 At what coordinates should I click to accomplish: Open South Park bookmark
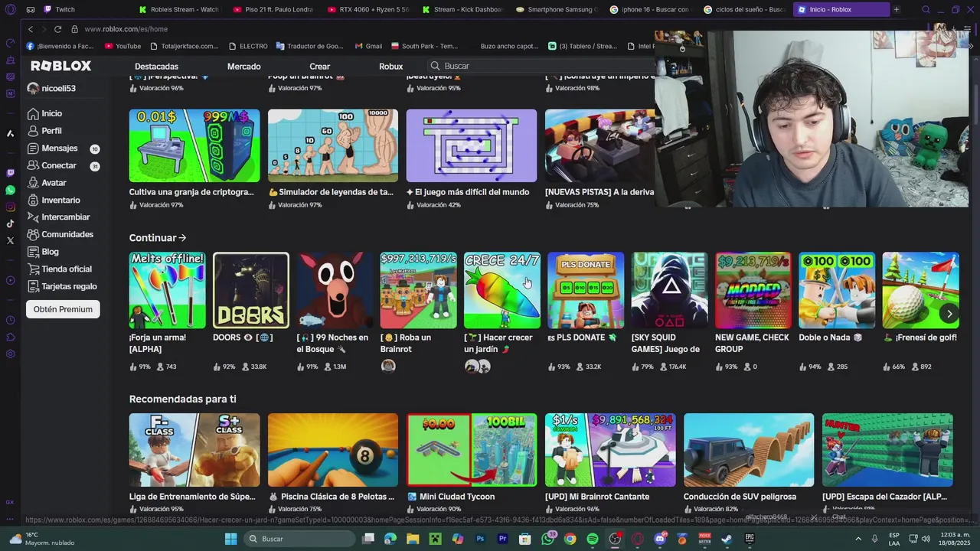click(x=424, y=46)
